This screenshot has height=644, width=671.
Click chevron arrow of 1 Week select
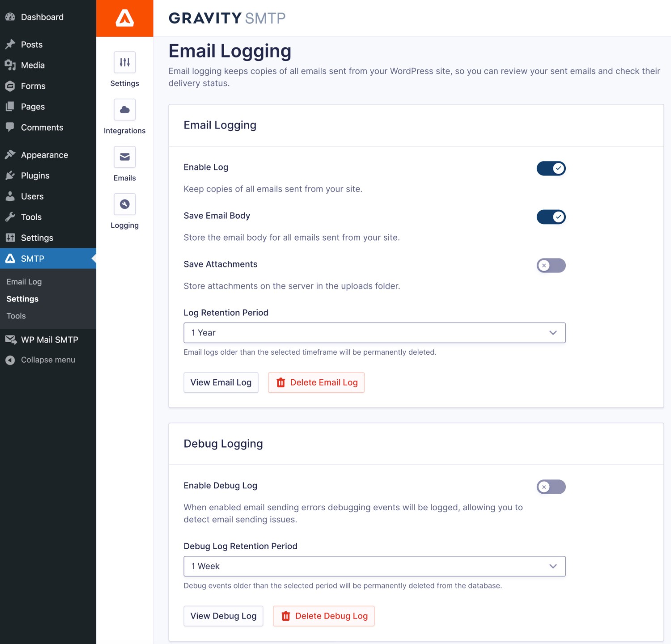click(x=553, y=566)
